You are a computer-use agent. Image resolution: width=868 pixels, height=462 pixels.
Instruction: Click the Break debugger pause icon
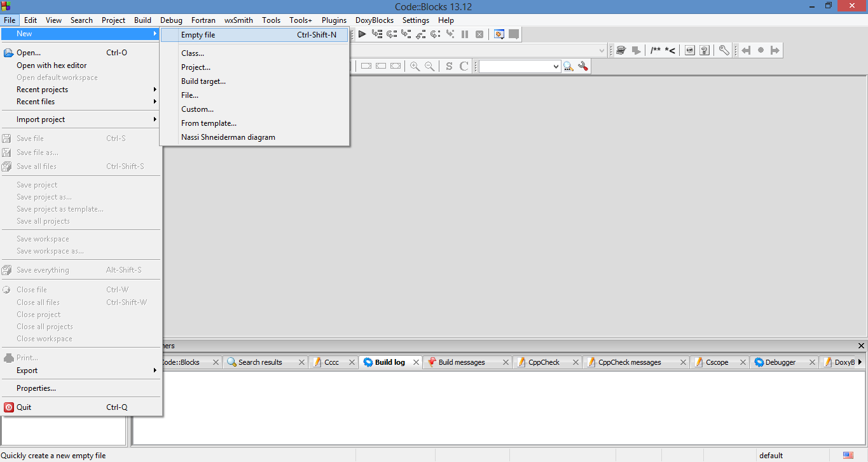tap(465, 34)
